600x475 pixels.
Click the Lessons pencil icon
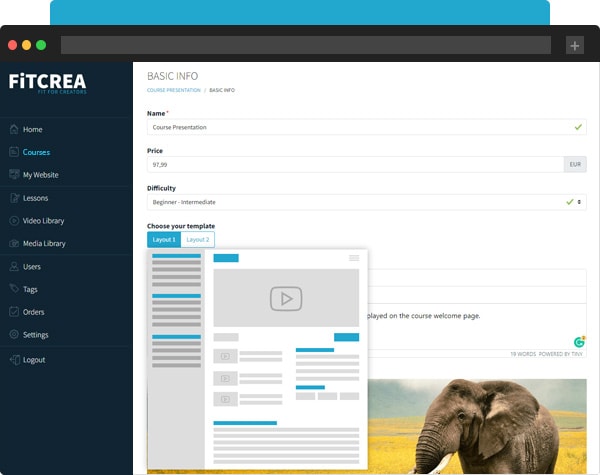14,198
